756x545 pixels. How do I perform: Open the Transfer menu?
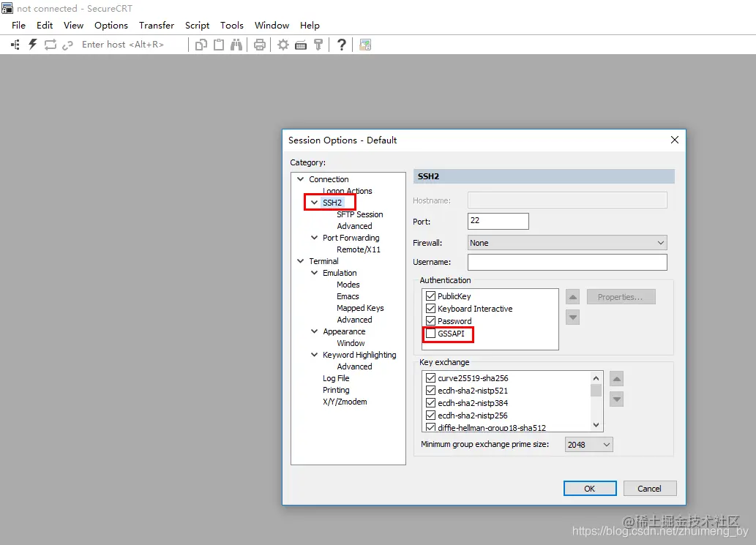pos(156,25)
